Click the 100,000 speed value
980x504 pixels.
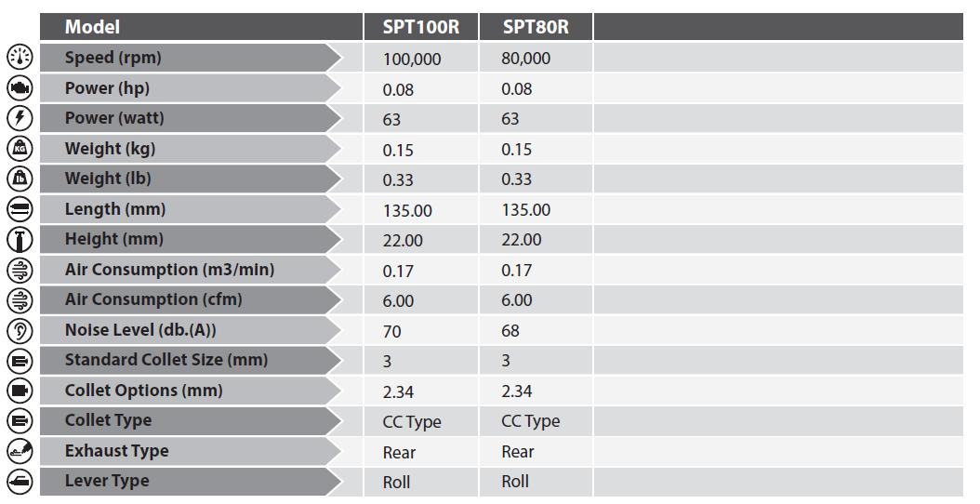[412, 60]
